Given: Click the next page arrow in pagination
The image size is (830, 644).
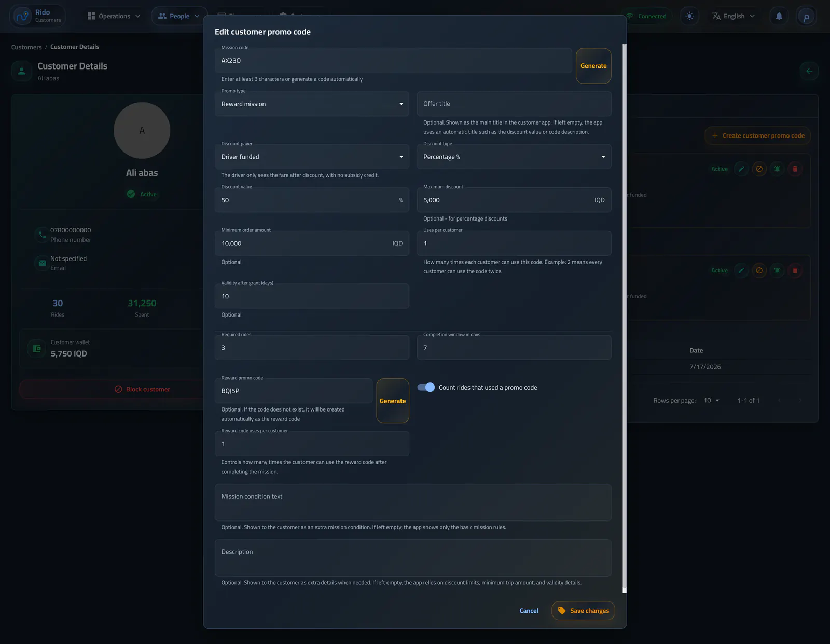Looking at the screenshot, I should coord(800,400).
